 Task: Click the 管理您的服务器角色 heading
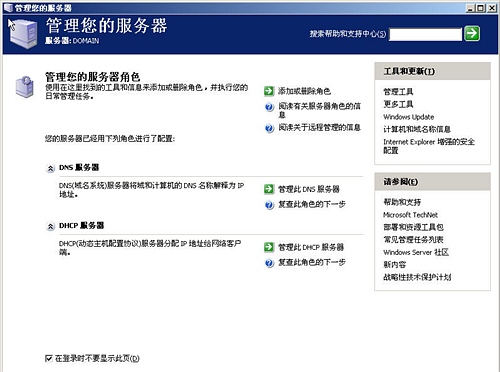[92, 77]
